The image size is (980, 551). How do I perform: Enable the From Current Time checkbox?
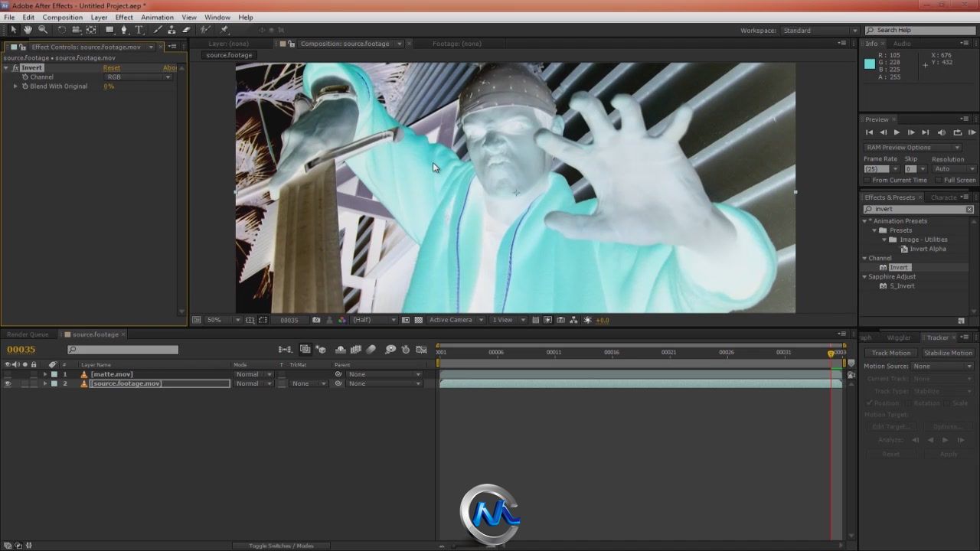tap(867, 181)
